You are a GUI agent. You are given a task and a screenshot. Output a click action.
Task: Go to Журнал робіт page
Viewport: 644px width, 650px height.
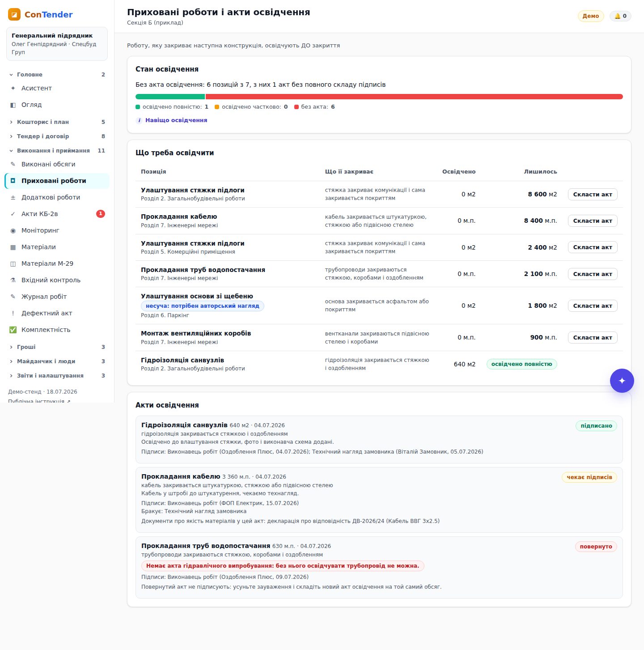tap(57, 297)
